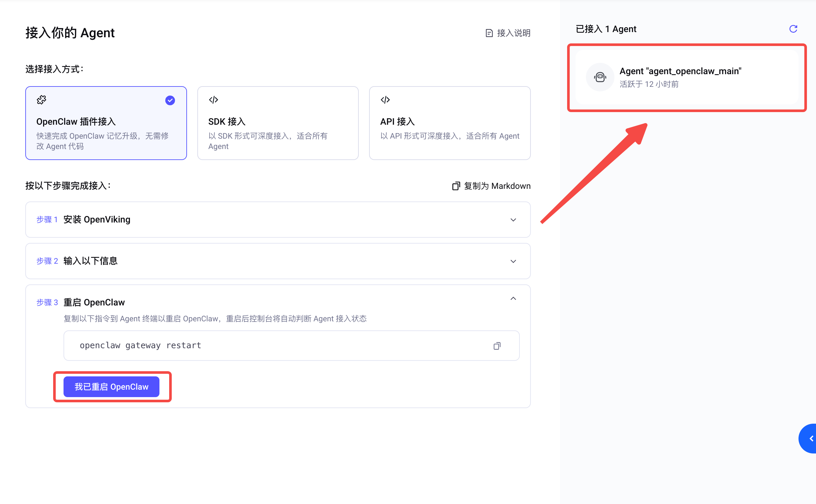This screenshot has width=816, height=504.
Task: Click the 安装 OpenViking step header
Action: pos(278,220)
